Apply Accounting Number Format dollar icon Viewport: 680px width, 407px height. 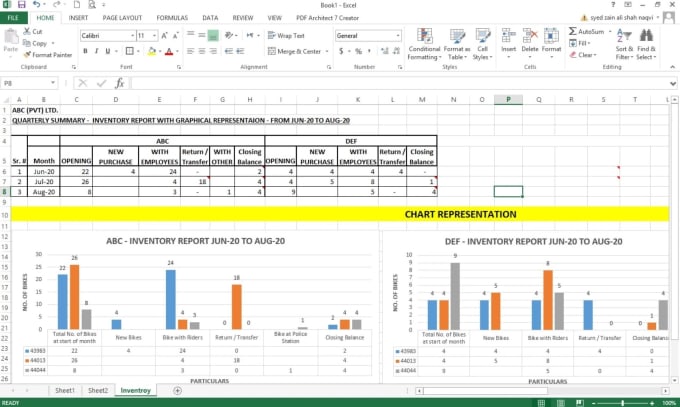point(341,51)
